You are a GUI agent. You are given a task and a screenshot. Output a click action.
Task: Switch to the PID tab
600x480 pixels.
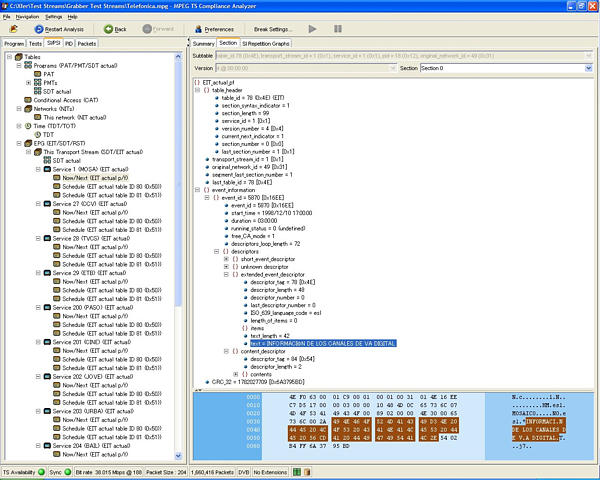(x=69, y=44)
